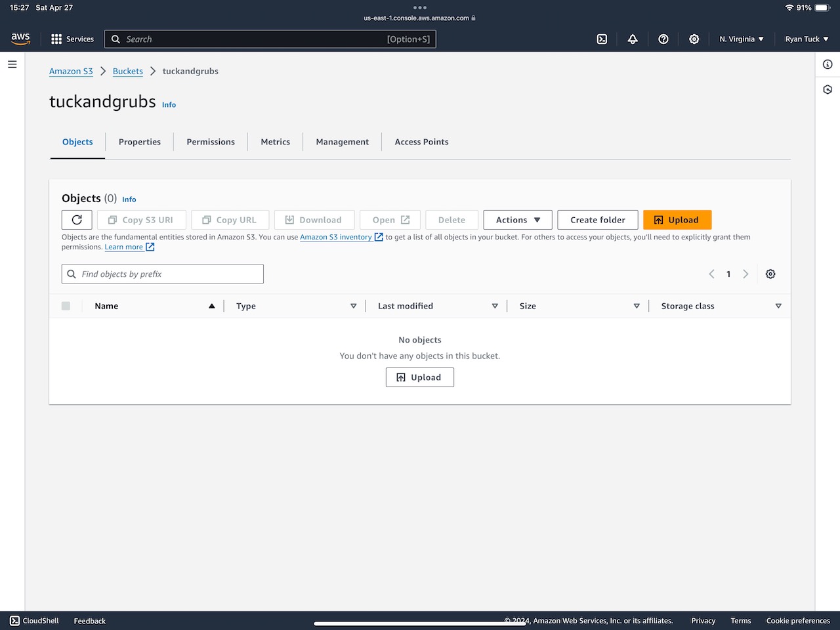Switch to the Properties tab

(x=140, y=142)
